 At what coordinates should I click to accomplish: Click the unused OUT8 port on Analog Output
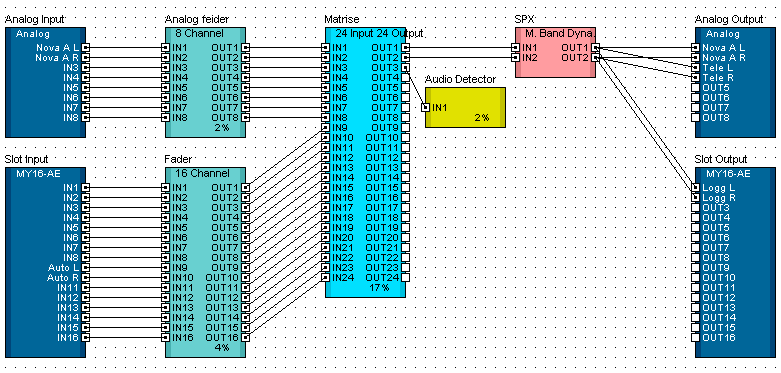pyautogui.click(x=695, y=118)
